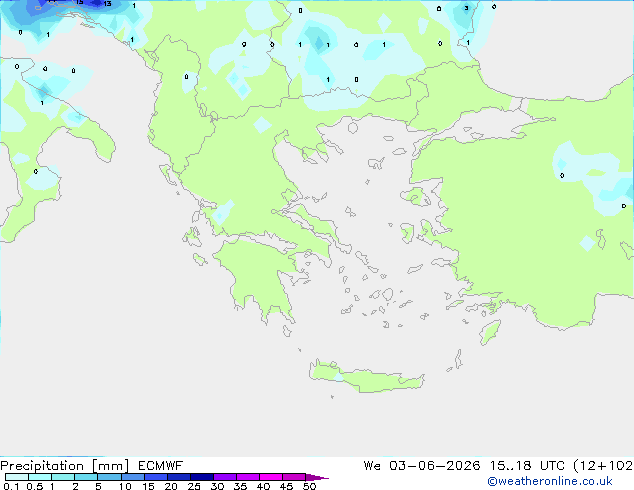Click the '20' legend scale label
Screen dimensions: 634x490
coord(171,486)
